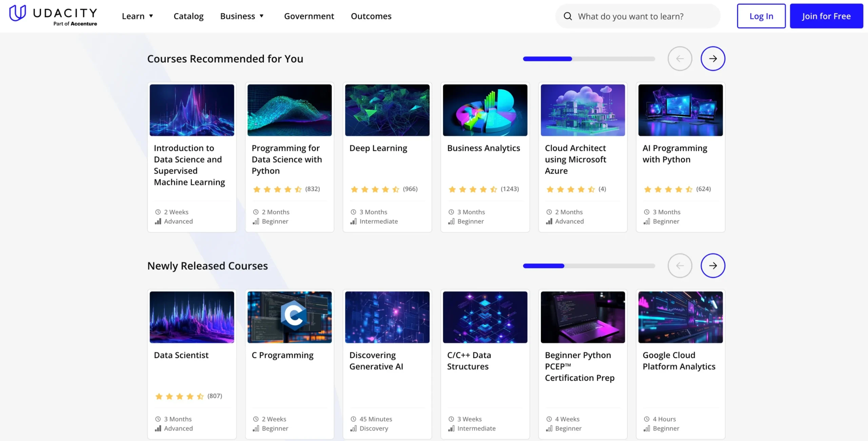868x441 pixels.
Task: Previous arrow for Newly Released Courses
Action: click(x=679, y=266)
